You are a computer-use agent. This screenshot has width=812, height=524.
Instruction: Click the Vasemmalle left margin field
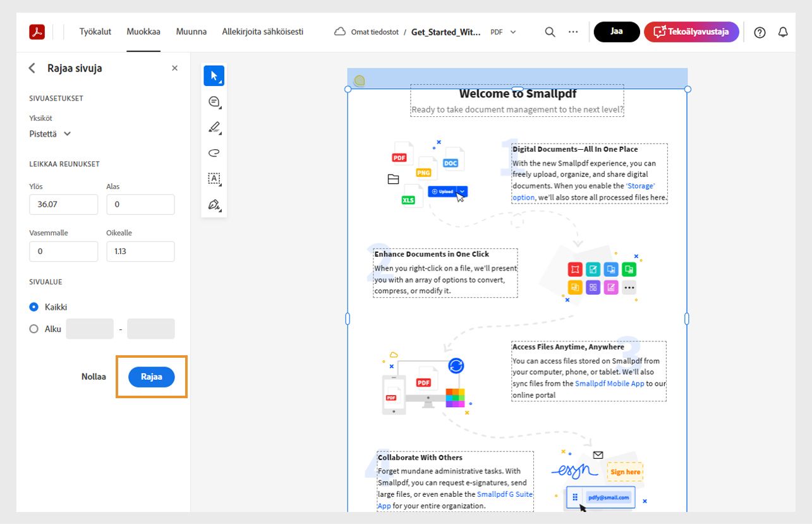tap(64, 252)
